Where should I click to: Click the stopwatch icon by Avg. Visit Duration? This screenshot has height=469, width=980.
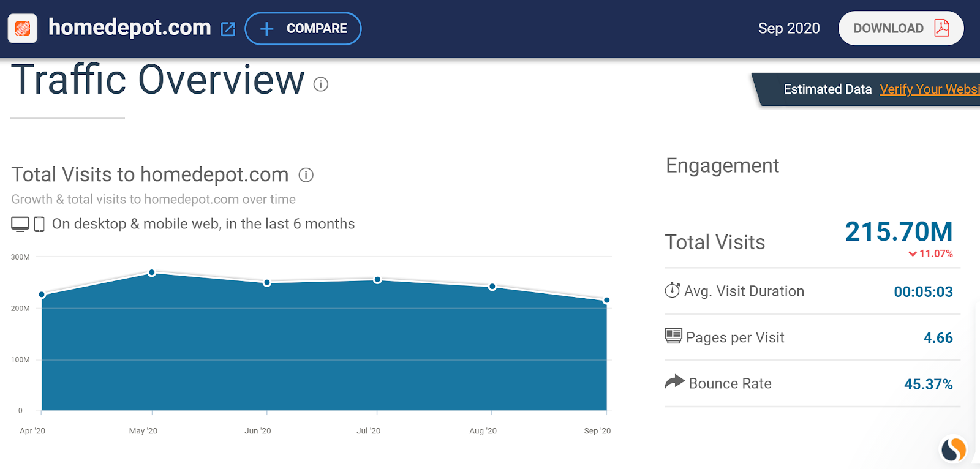pyautogui.click(x=673, y=290)
